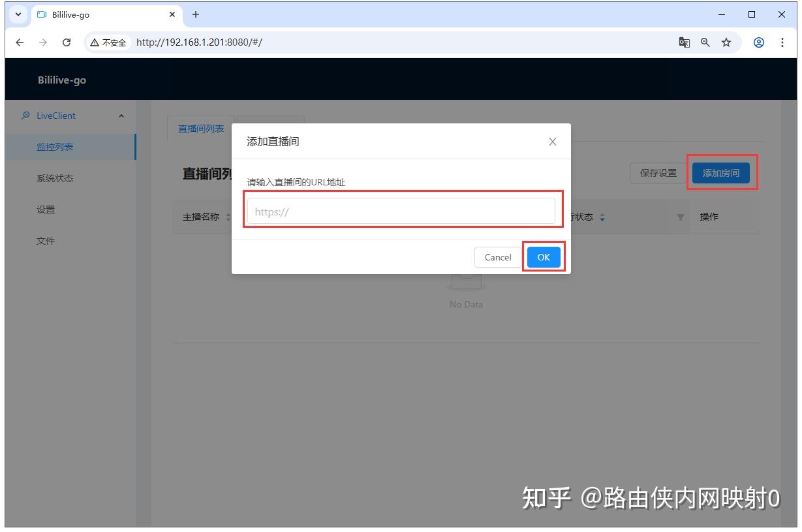This screenshot has width=802, height=532.
Task: Click the OK button in dialog
Action: (x=544, y=257)
